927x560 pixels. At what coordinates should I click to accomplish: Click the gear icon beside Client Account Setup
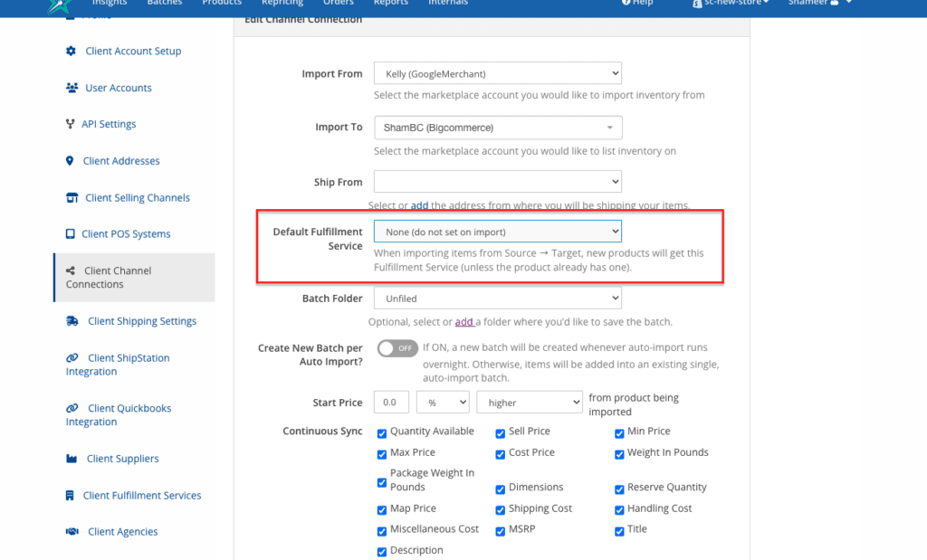(x=72, y=52)
